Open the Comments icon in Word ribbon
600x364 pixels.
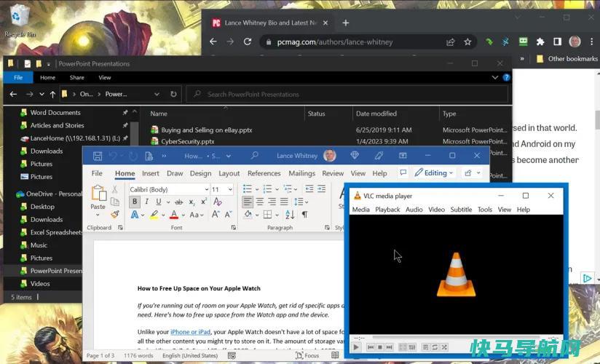coord(403,173)
